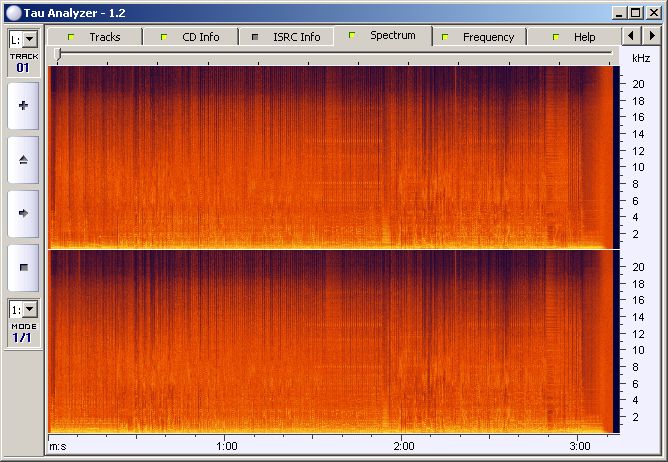Open the mode 1: dropdown
668x462 pixels.
coord(30,309)
